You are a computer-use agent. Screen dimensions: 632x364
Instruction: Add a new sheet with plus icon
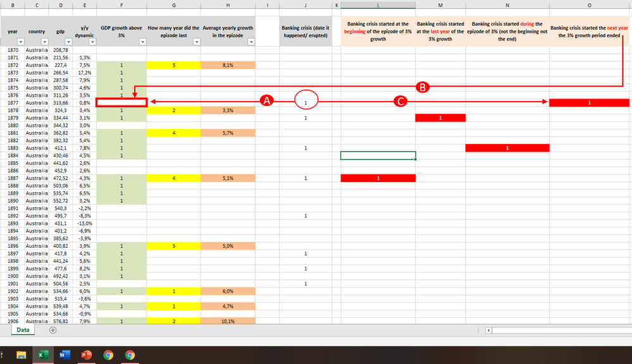click(x=53, y=330)
